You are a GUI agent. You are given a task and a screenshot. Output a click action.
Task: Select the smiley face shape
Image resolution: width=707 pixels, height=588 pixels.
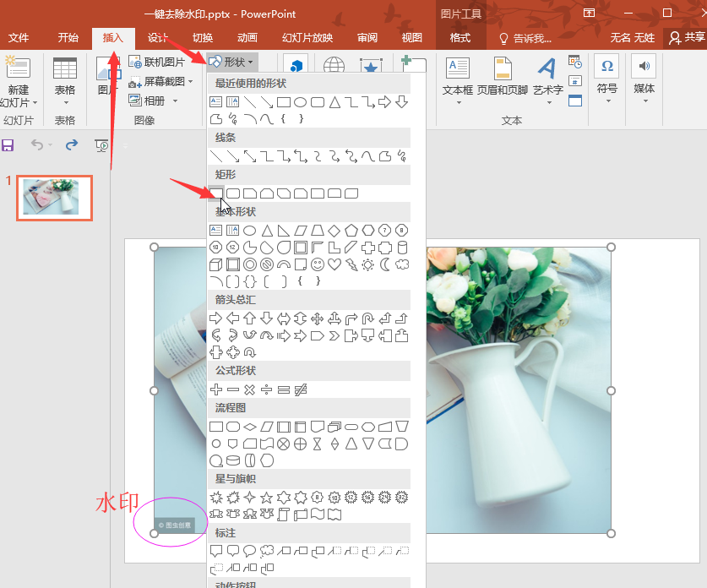coord(318,264)
